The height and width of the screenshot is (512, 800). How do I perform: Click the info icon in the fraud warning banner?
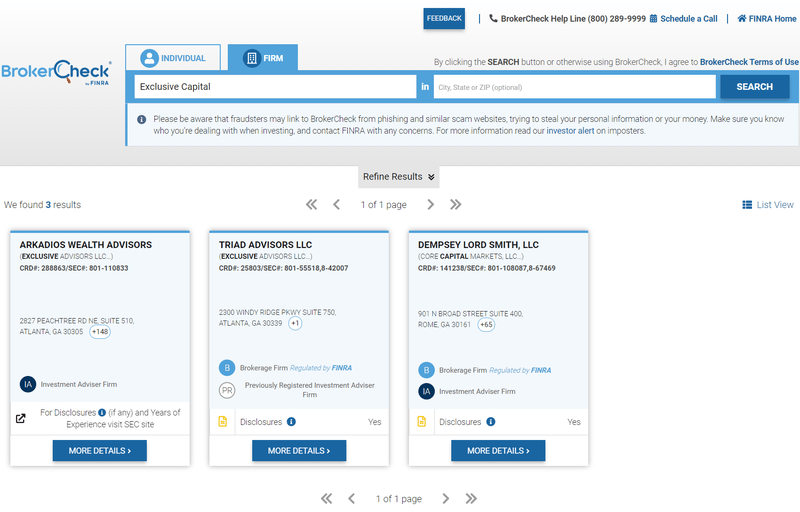point(141,119)
